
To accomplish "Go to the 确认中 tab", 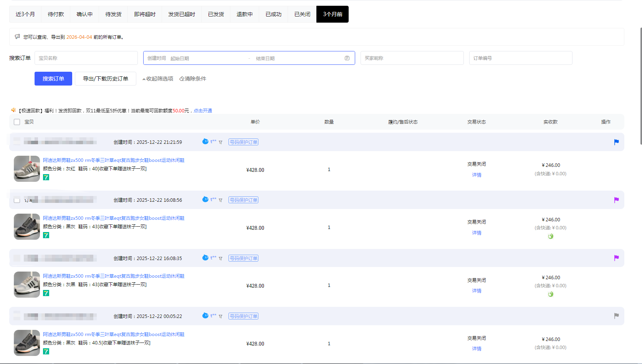I will coord(84,14).
